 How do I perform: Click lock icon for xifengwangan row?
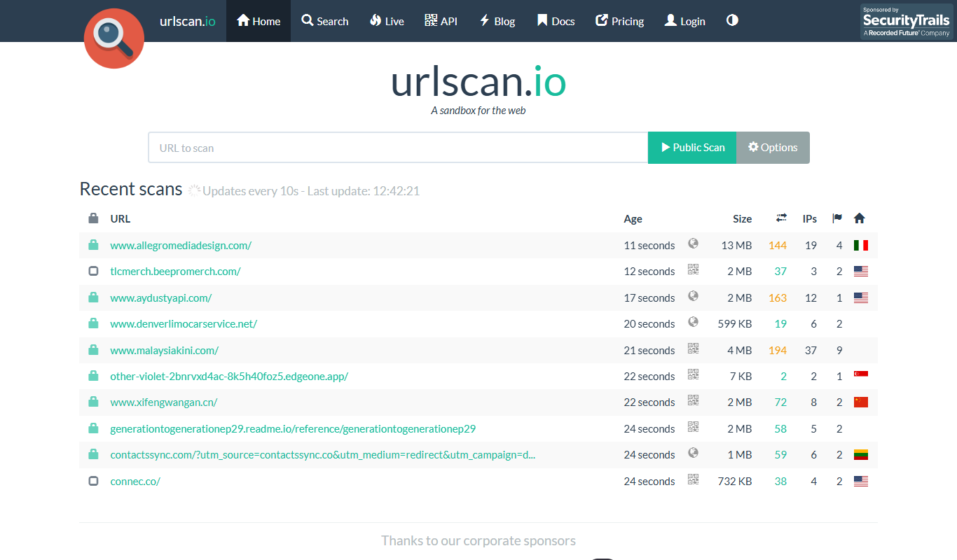pyautogui.click(x=93, y=402)
